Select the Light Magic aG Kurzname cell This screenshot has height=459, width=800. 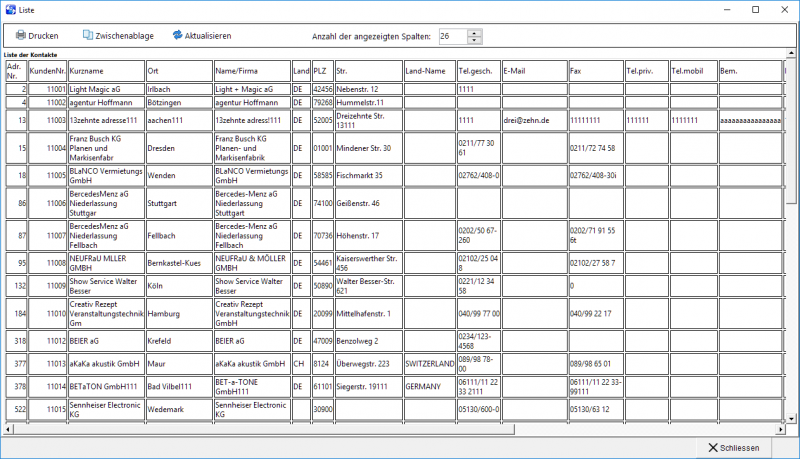point(106,89)
